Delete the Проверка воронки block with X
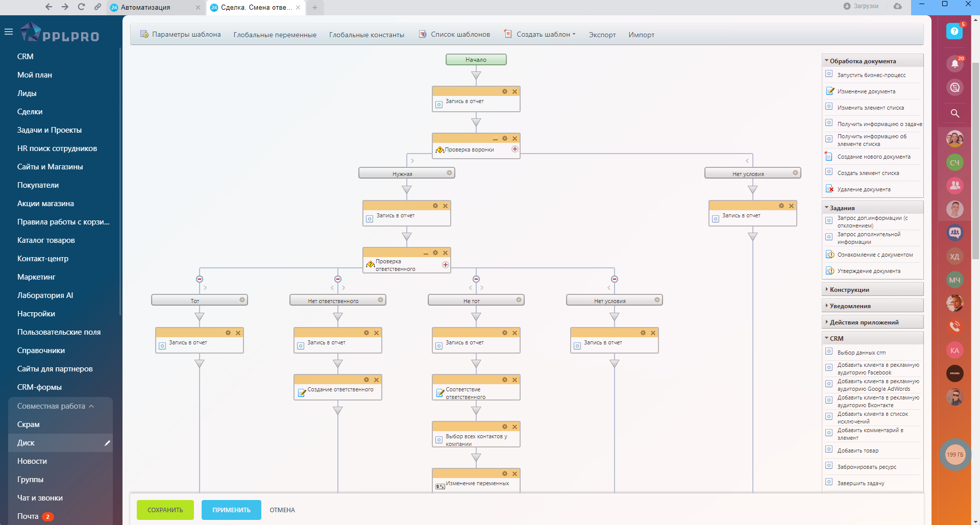Screen dimensions: 980x525 (514, 138)
